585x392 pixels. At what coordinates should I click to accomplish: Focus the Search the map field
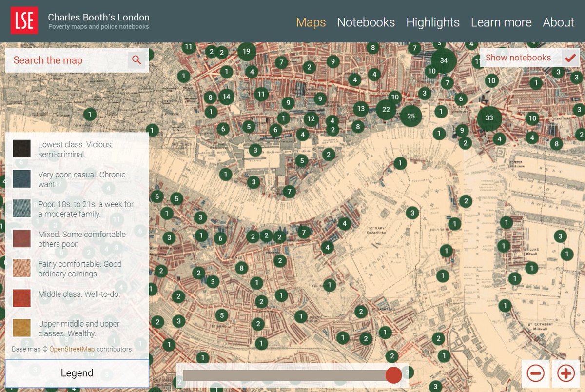(67, 60)
